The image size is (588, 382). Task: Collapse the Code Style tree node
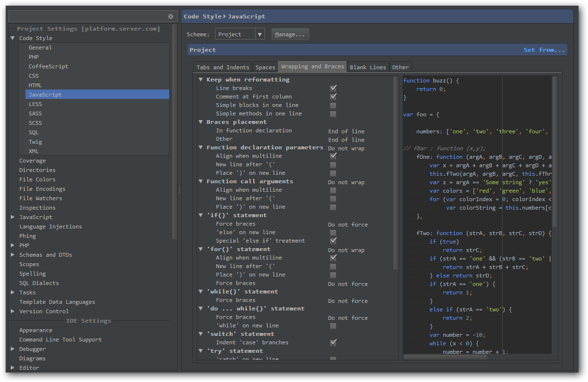point(13,38)
